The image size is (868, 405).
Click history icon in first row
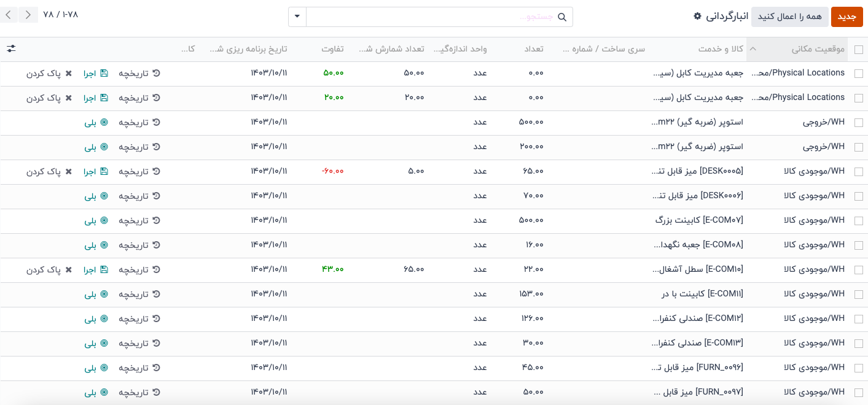pyautogui.click(x=157, y=73)
